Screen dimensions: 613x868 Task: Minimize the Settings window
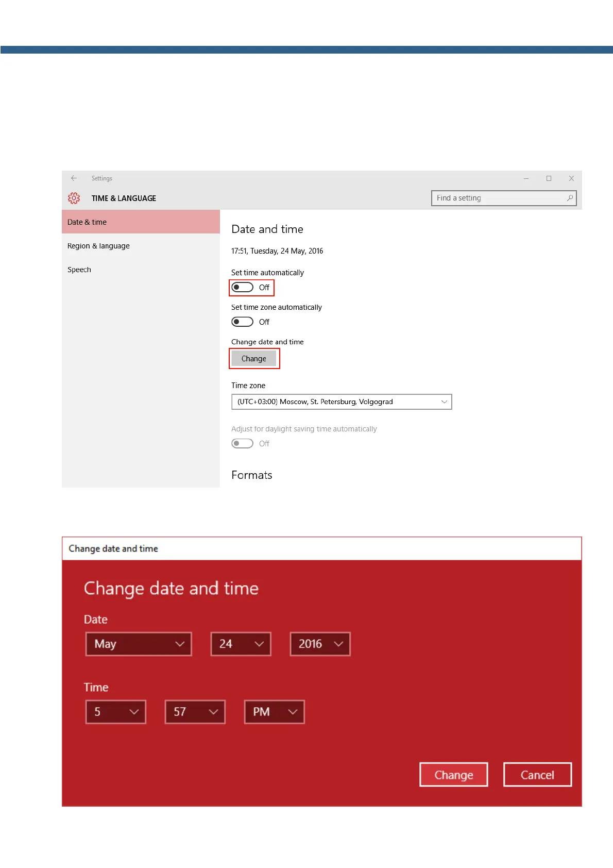[526, 178]
